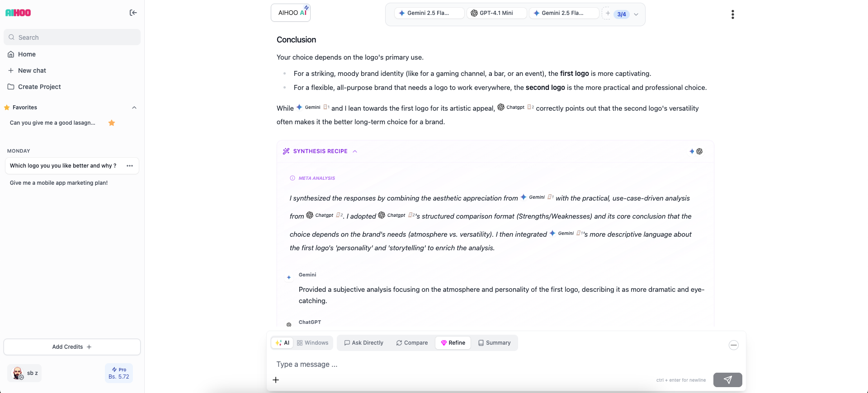This screenshot has width=868, height=393.
Task: Click the plus attachment icon below message box
Action: [x=276, y=380]
